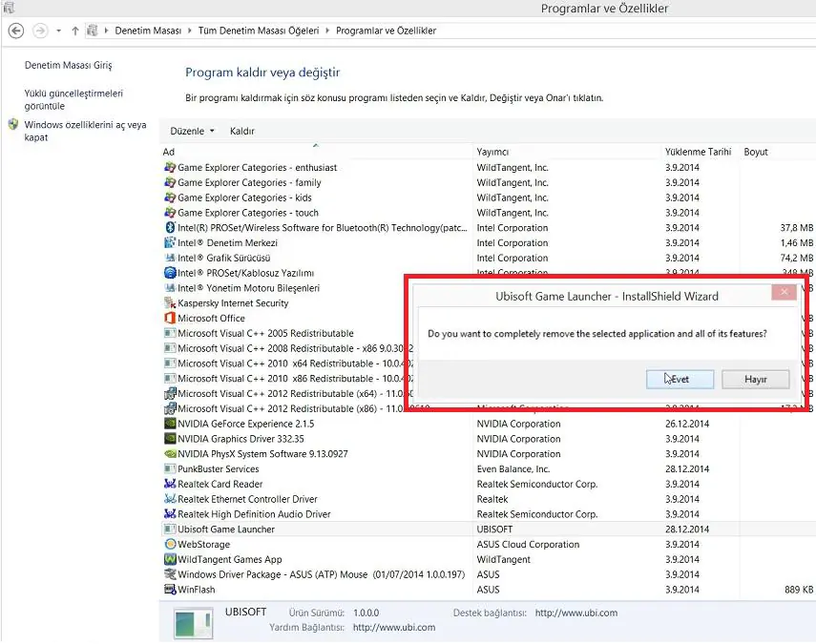Image resolution: width=816 pixels, height=644 pixels.
Task: Open Denetim Masası Giriş link
Action: (68, 65)
